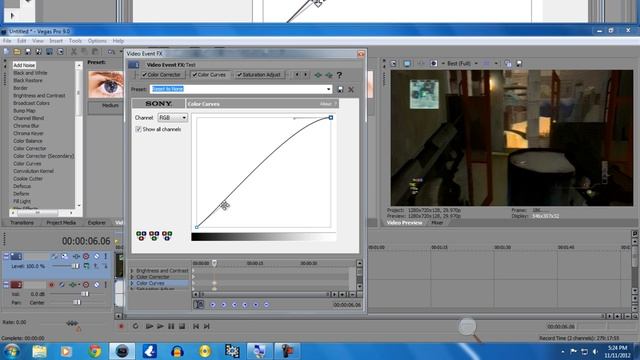Pause the timeline playback

pos(171,326)
